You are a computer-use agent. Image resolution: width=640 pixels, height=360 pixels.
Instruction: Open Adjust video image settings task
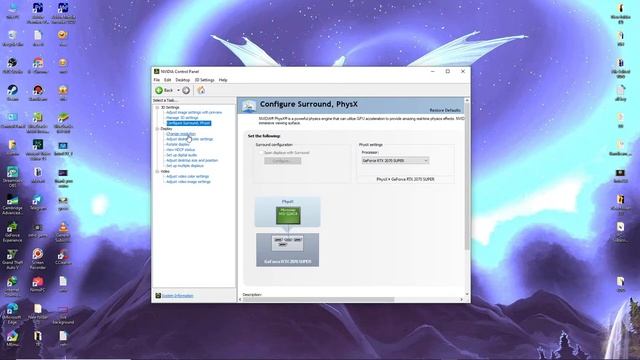[188, 182]
